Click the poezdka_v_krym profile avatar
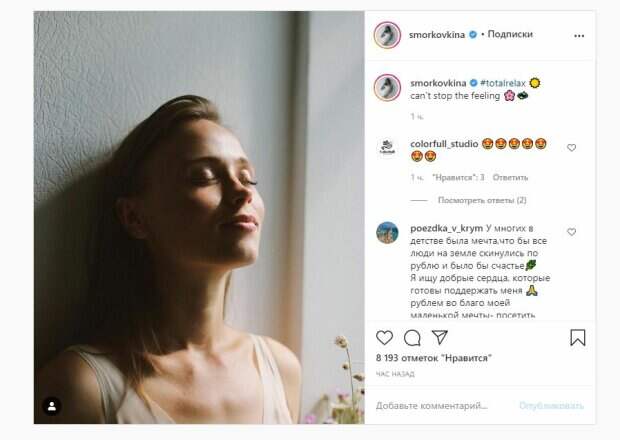This screenshot has width=620, height=440. click(387, 232)
